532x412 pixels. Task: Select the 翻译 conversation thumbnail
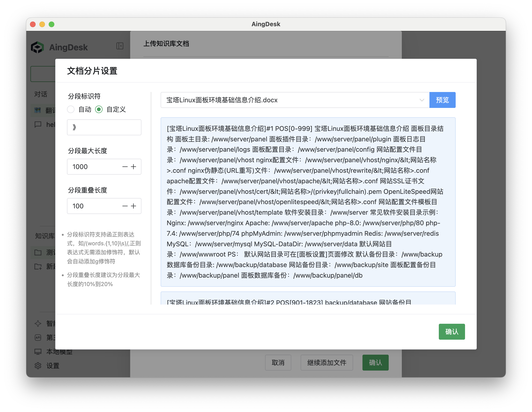(x=38, y=110)
